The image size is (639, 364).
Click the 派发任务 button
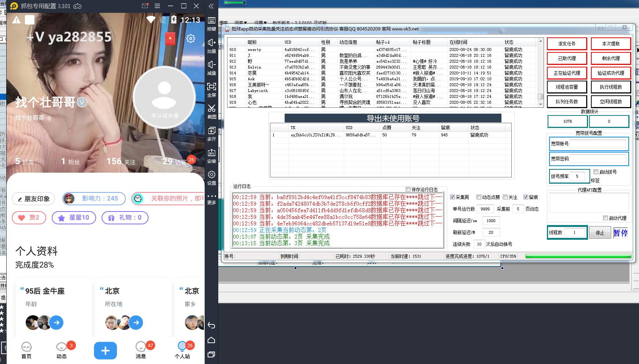(x=567, y=44)
